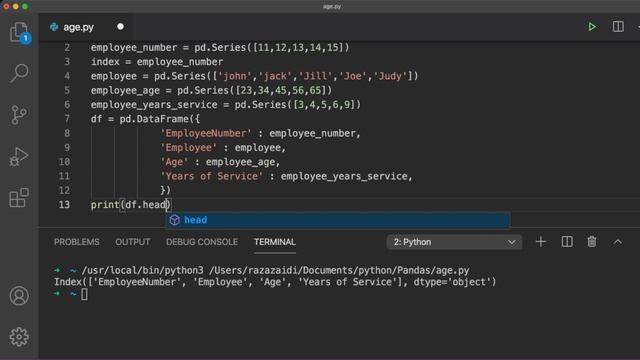Image resolution: width=640 pixels, height=360 pixels.
Task: Click the unsaved dot on age.py tab
Action: coord(120,27)
